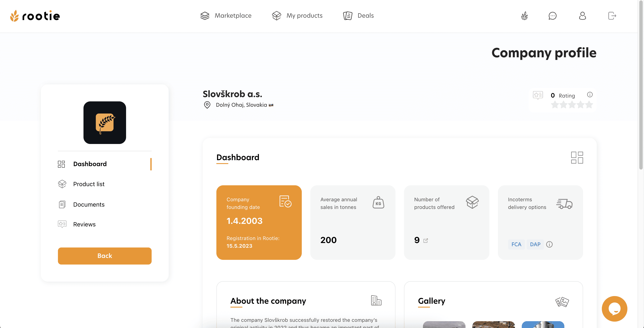Click the rating review card icon
The width and height of the screenshot is (644, 328).
pos(538,95)
